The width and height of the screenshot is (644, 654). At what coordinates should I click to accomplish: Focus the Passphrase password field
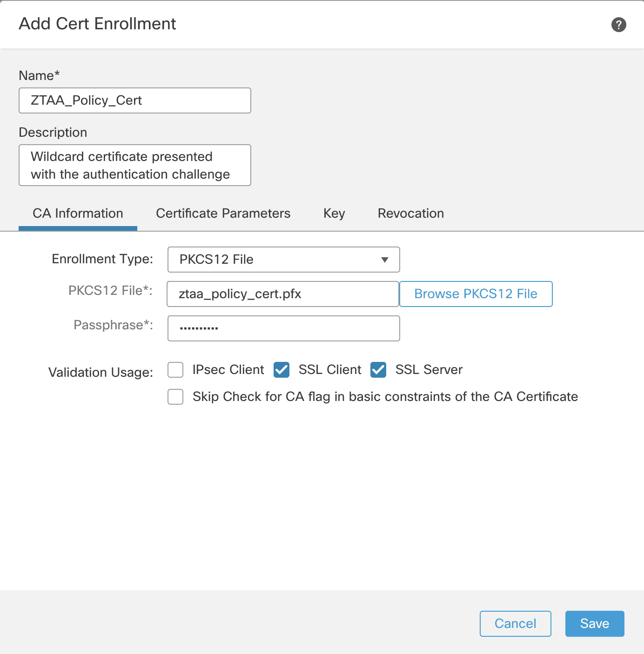283,328
